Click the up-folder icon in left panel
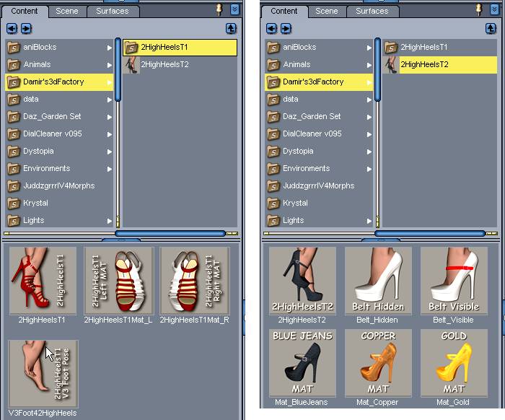 pyautogui.click(x=231, y=28)
